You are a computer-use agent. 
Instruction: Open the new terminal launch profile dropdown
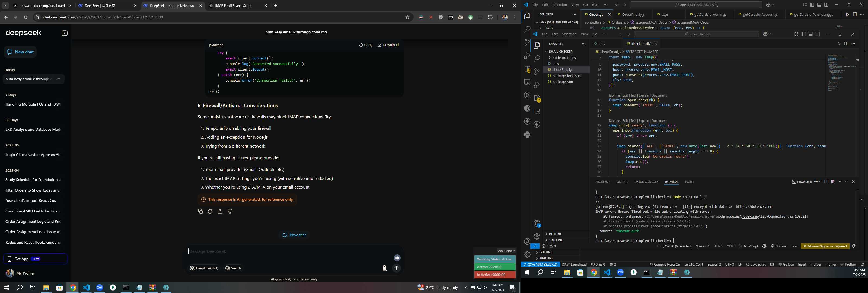click(821, 182)
